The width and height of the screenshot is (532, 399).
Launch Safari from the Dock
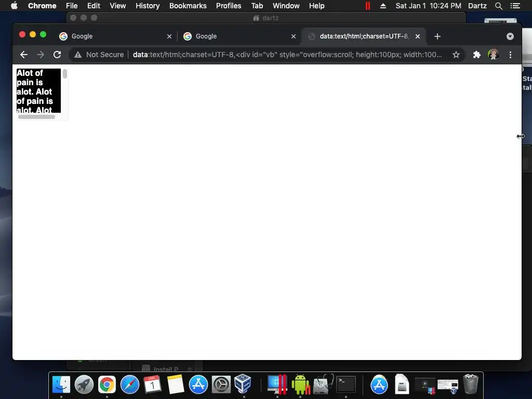pyautogui.click(x=129, y=385)
